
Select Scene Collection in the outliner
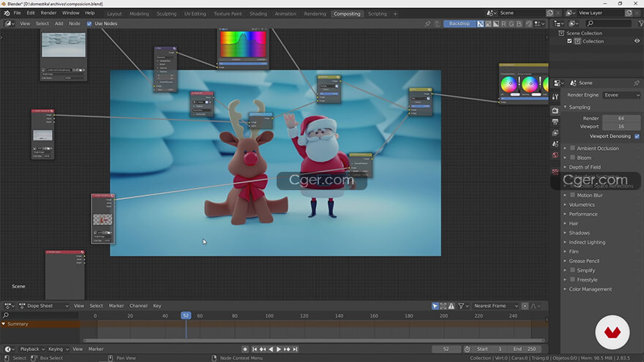point(584,33)
